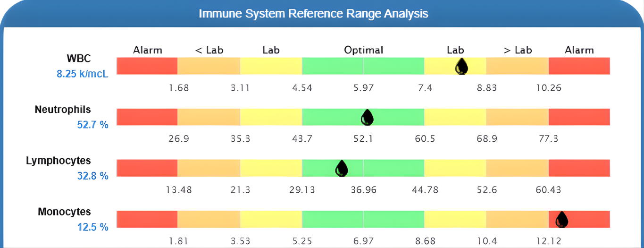Select the WBC 8.25 k/mcL value

coord(83,74)
